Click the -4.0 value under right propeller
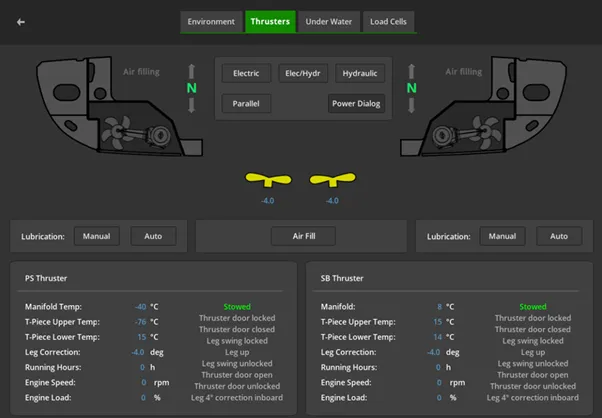 pos(332,201)
